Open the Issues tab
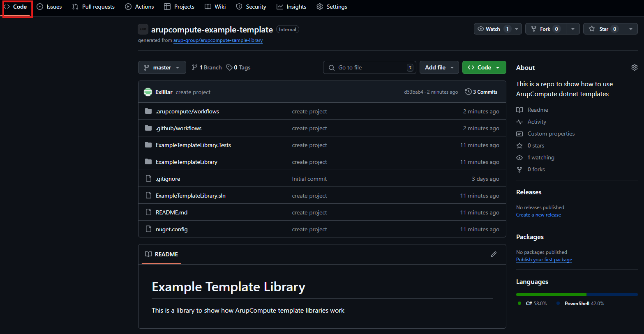The image size is (644, 334). pos(49,7)
